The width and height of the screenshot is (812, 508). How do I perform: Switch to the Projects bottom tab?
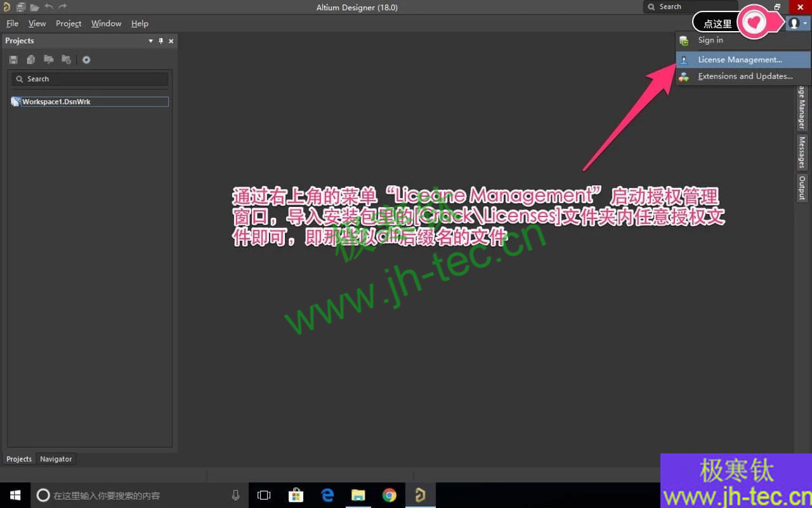(x=19, y=459)
